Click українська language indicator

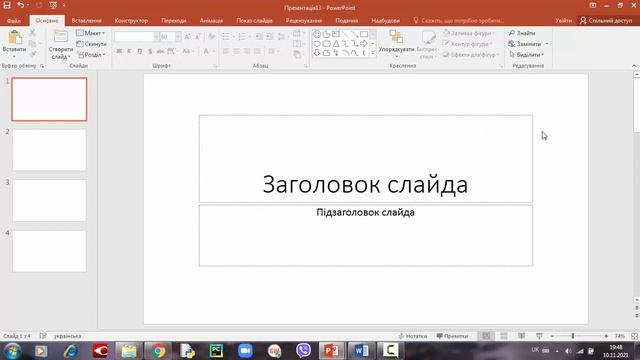(67, 336)
